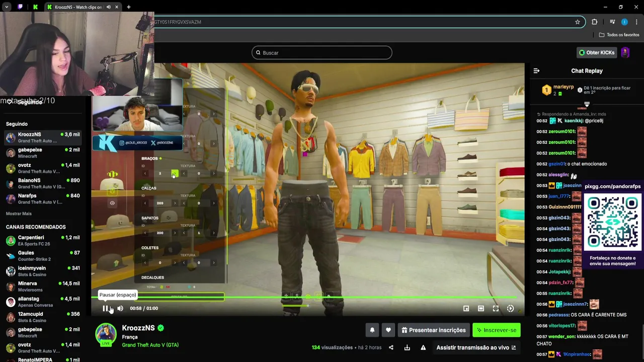This screenshot has width=644, height=362.
Task: Click username gszin01 in chat
Action: coord(557,164)
